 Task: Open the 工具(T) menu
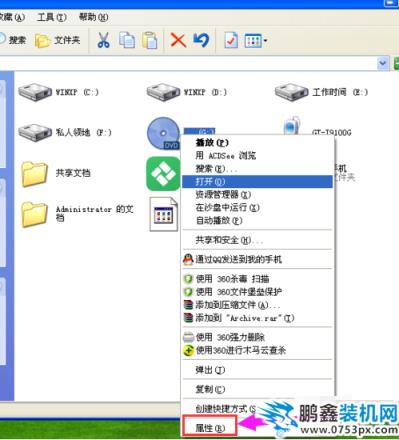pos(52,17)
